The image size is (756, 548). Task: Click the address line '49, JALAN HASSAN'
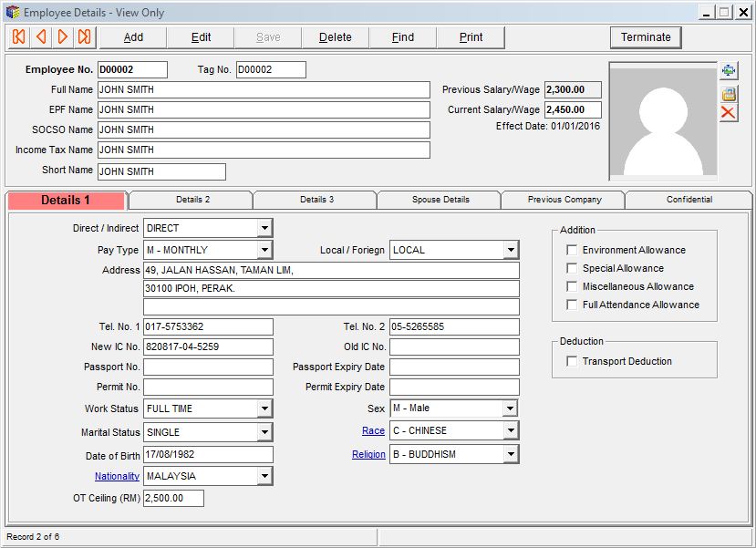331,270
